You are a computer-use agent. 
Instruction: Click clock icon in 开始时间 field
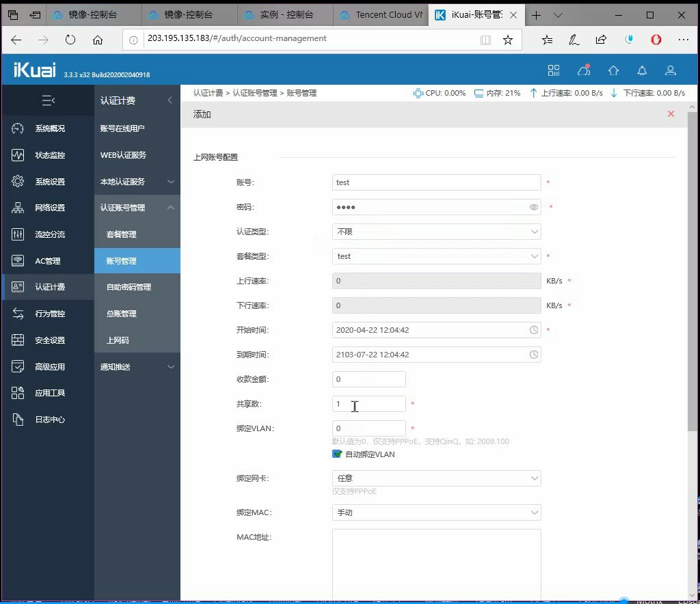pyautogui.click(x=534, y=330)
